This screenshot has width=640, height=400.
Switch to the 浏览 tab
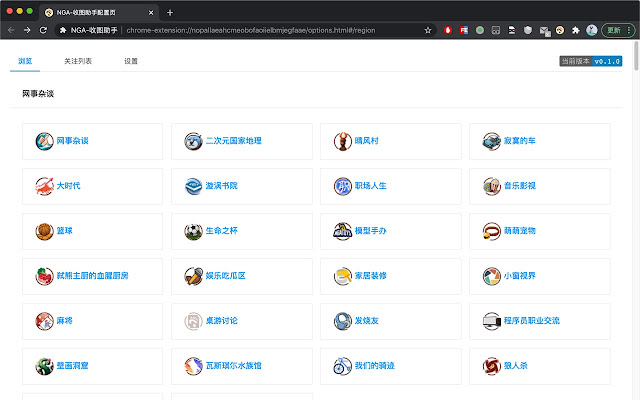tap(25, 61)
